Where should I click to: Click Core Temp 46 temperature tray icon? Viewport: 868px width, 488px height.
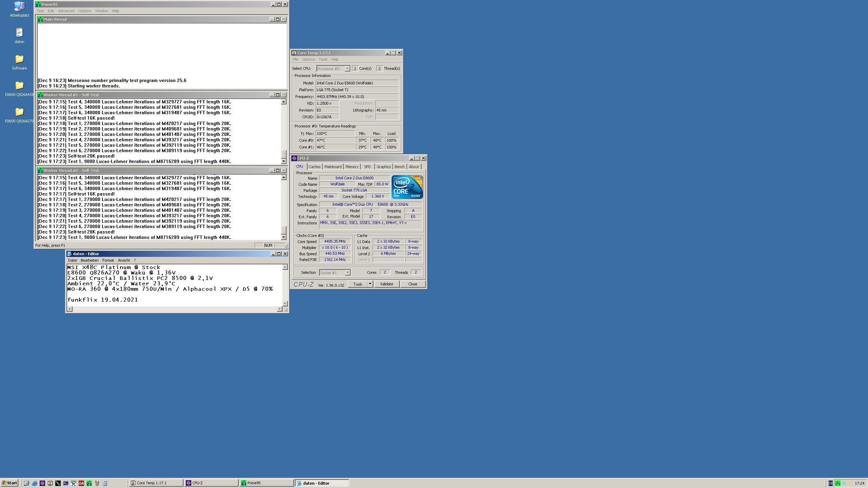[844, 483]
